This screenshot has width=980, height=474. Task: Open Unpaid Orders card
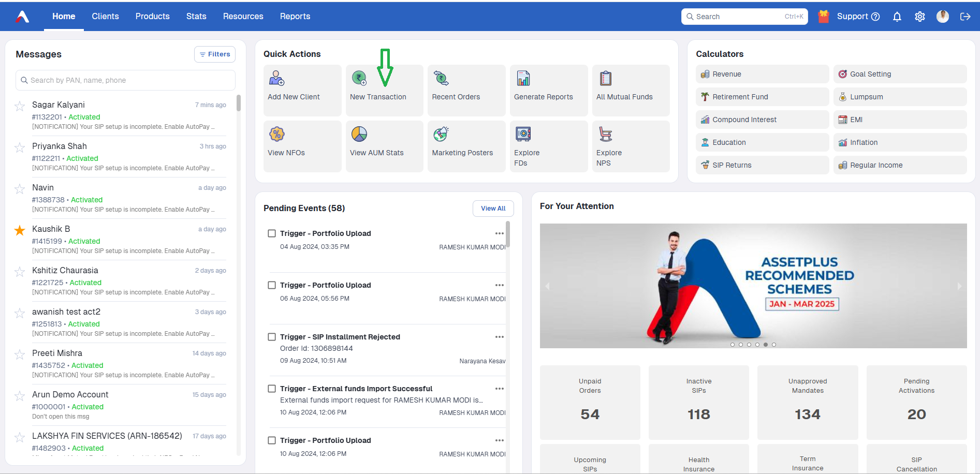(x=590, y=403)
